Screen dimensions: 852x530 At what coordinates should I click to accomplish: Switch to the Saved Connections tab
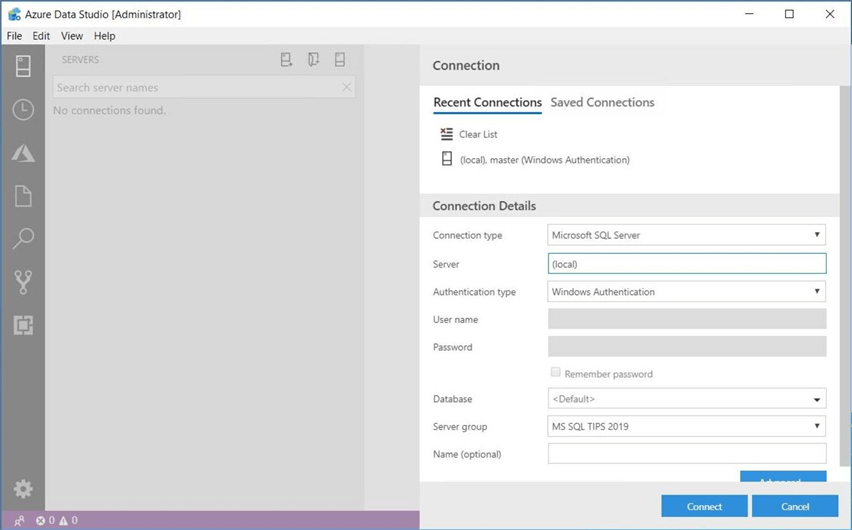coord(602,102)
